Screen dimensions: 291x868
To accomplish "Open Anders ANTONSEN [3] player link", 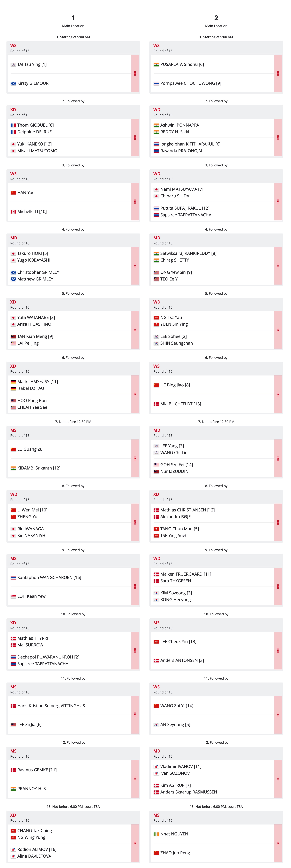I will 182,660.
